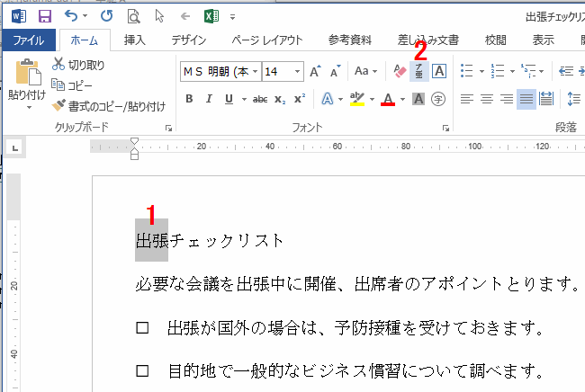The width and height of the screenshot is (585, 392).
Task: Toggle justify paragraph alignment
Action: pos(526,99)
